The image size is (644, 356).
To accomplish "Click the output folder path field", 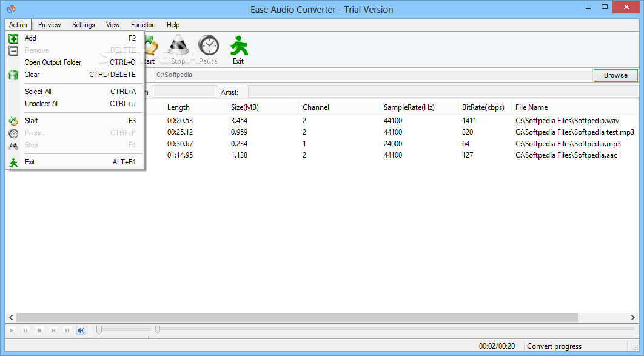I will point(372,75).
